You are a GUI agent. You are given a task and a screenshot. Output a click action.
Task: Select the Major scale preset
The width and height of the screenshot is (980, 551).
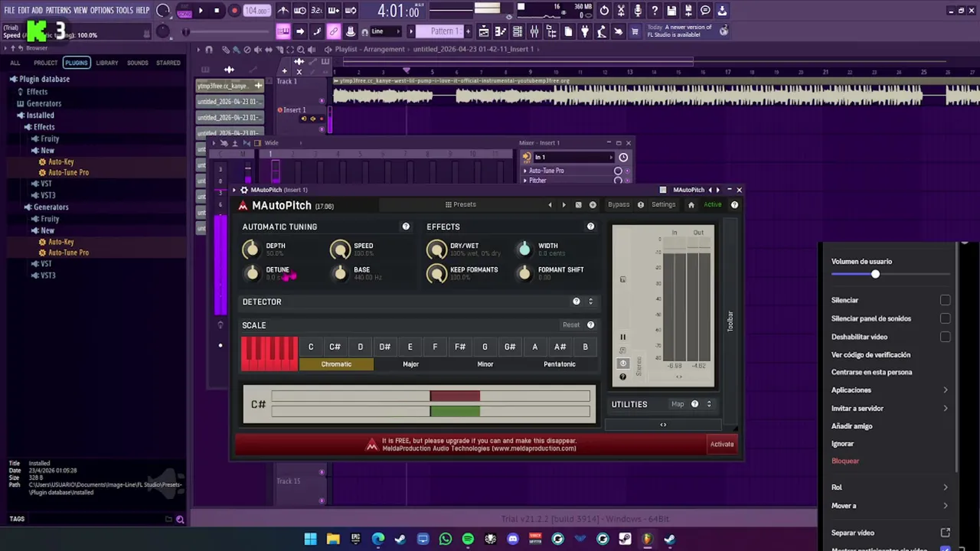click(410, 364)
